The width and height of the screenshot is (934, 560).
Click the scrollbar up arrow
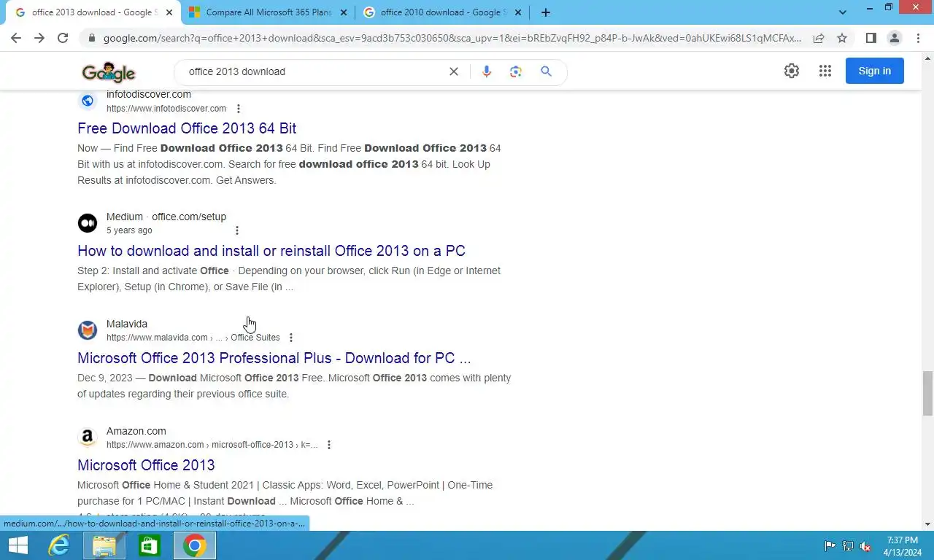click(927, 57)
